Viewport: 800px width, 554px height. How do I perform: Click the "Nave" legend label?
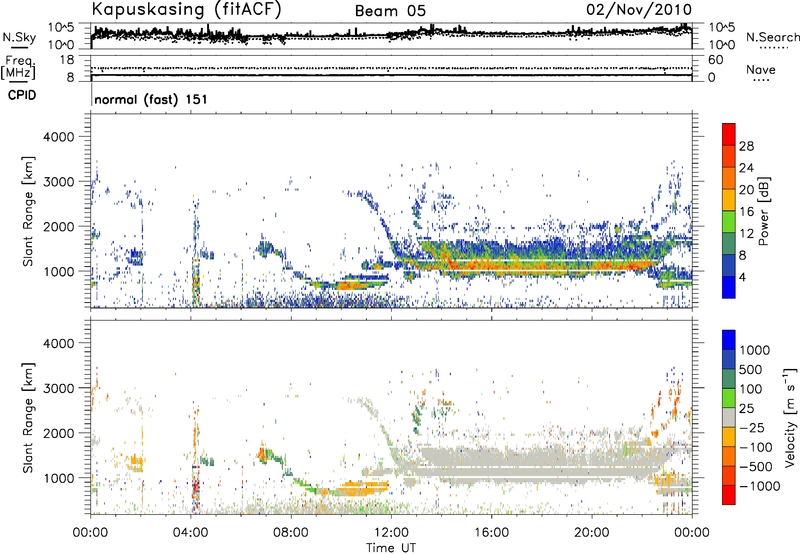(761, 69)
